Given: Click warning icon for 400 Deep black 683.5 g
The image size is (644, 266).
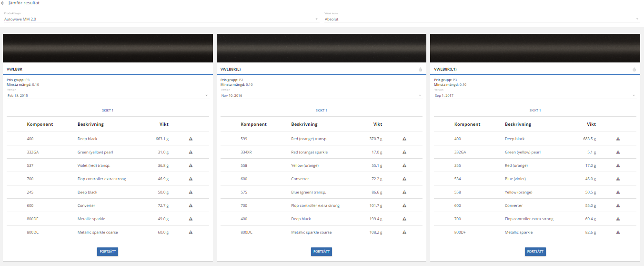Looking at the screenshot, I should click(618, 139).
